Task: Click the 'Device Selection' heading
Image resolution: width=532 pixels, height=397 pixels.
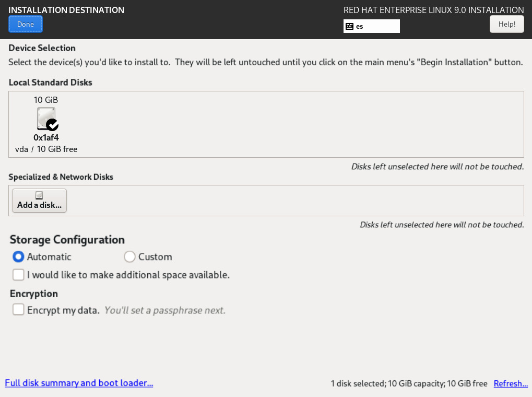Action: 42,48
